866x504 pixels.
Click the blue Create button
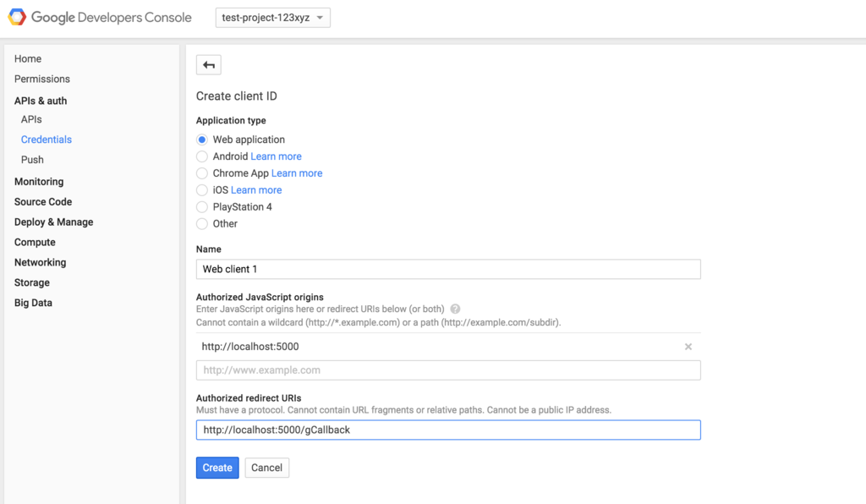click(217, 468)
